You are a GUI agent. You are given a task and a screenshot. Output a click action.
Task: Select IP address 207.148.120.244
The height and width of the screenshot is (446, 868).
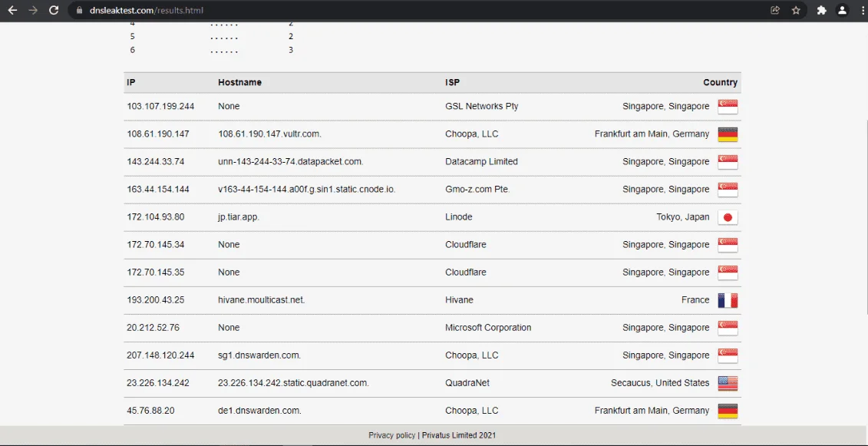click(x=160, y=355)
